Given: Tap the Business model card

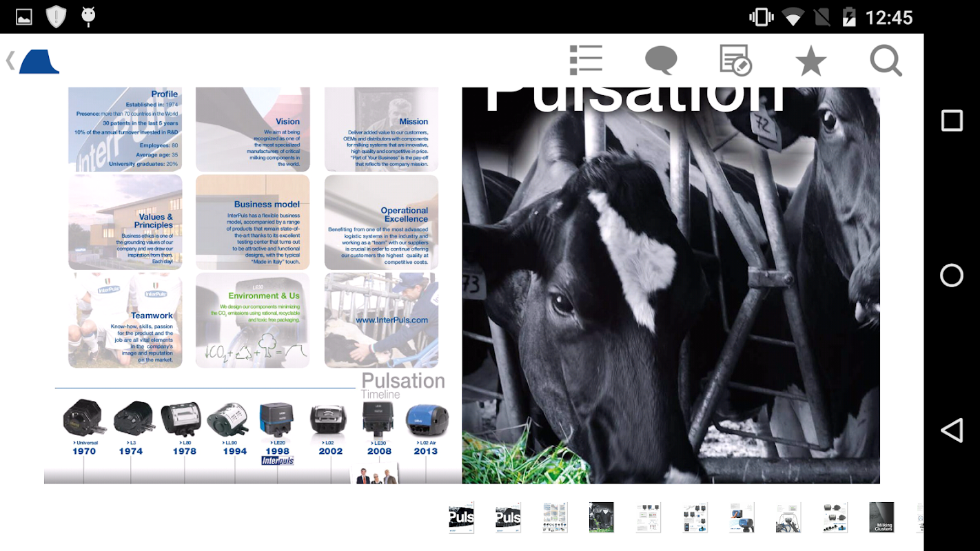Looking at the screenshot, I should click(x=253, y=222).
